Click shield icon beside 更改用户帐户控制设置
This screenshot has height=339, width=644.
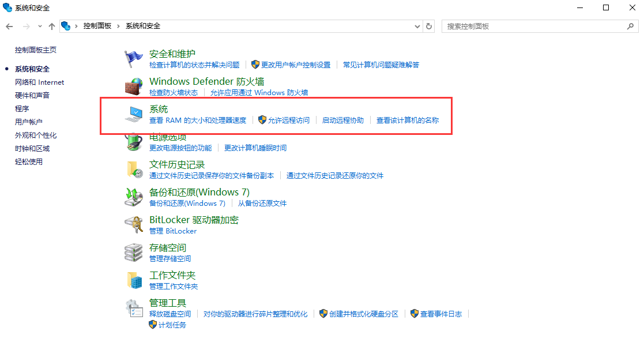pos(255,65)
